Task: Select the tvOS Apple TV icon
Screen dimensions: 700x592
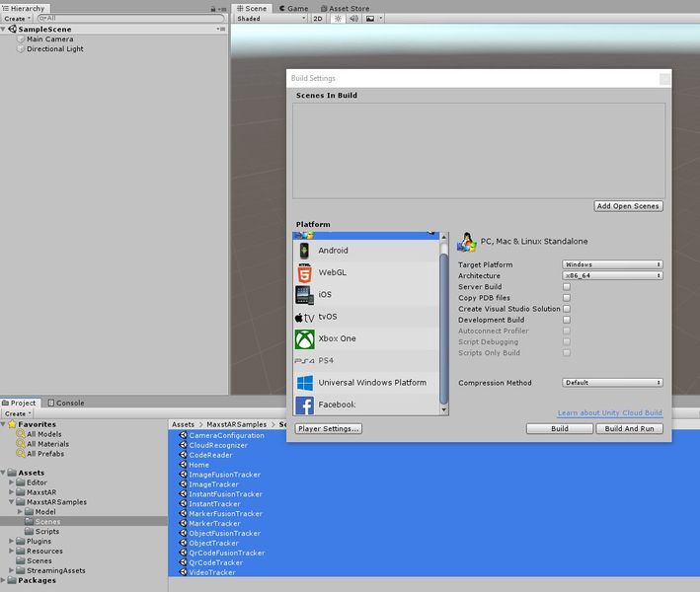Action: coord(304,317)
